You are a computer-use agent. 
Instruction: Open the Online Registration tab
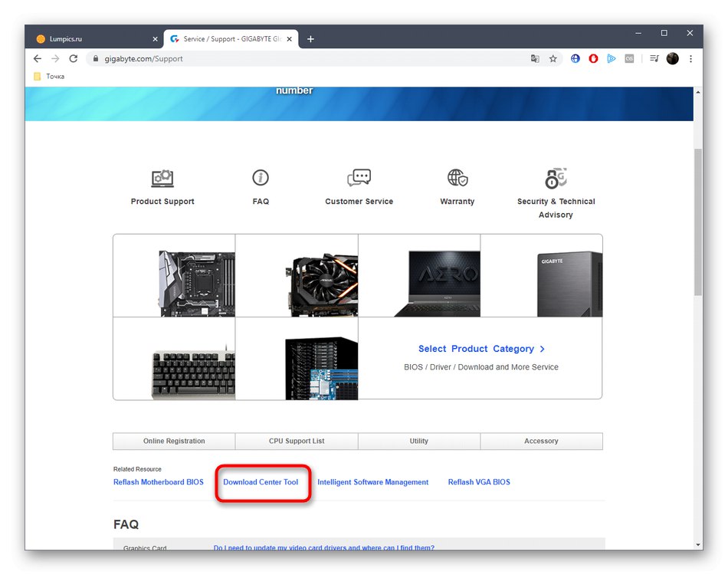(174, 442)
